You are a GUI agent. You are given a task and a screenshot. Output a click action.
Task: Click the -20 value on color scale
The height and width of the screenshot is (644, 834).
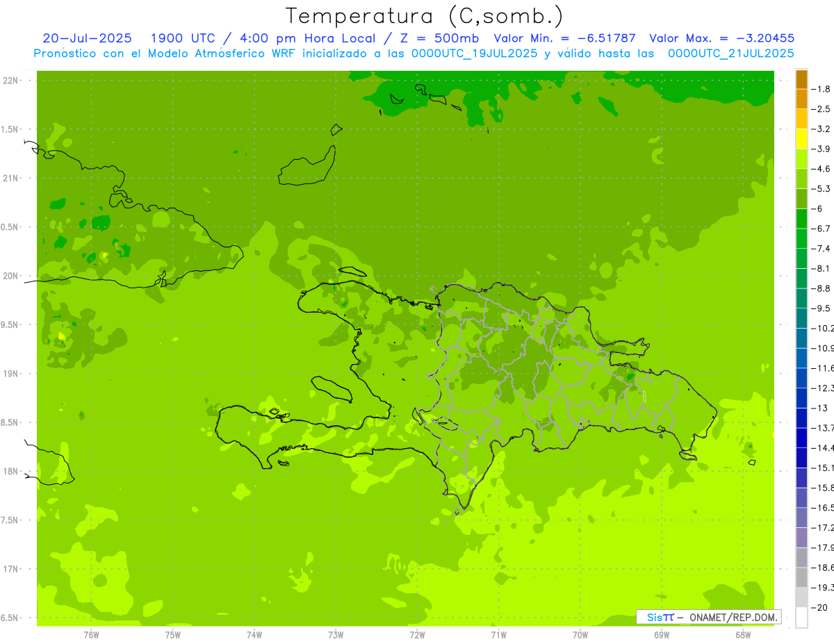tap(819, 607)
